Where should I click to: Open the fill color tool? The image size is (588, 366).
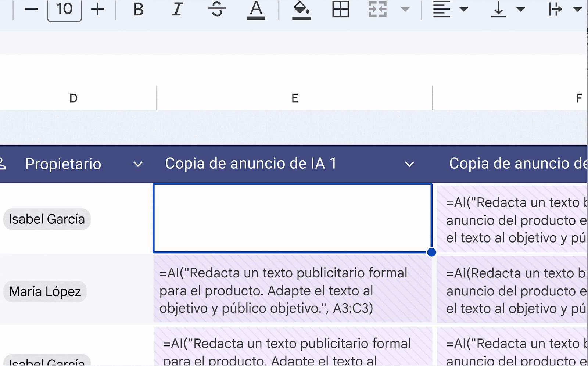click(301, 10)
